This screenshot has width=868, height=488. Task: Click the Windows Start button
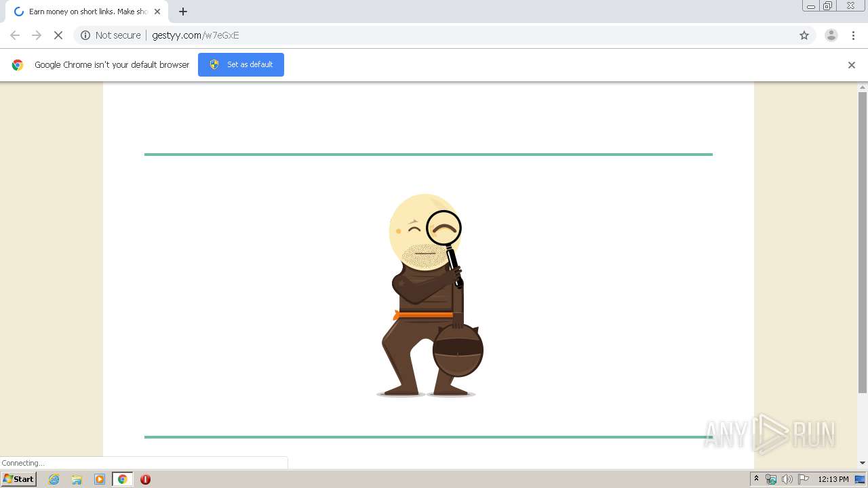pos(19,479)
